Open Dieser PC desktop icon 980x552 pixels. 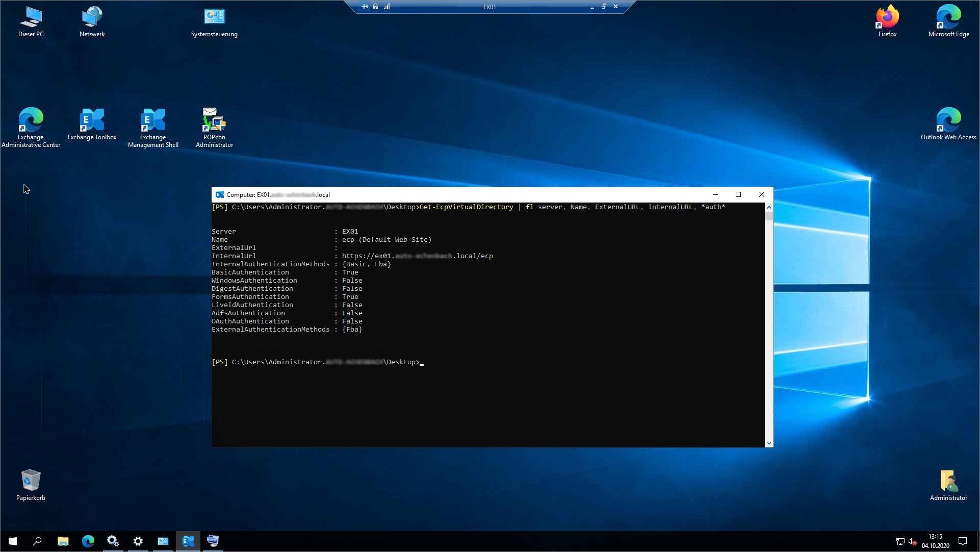(31, 21)
